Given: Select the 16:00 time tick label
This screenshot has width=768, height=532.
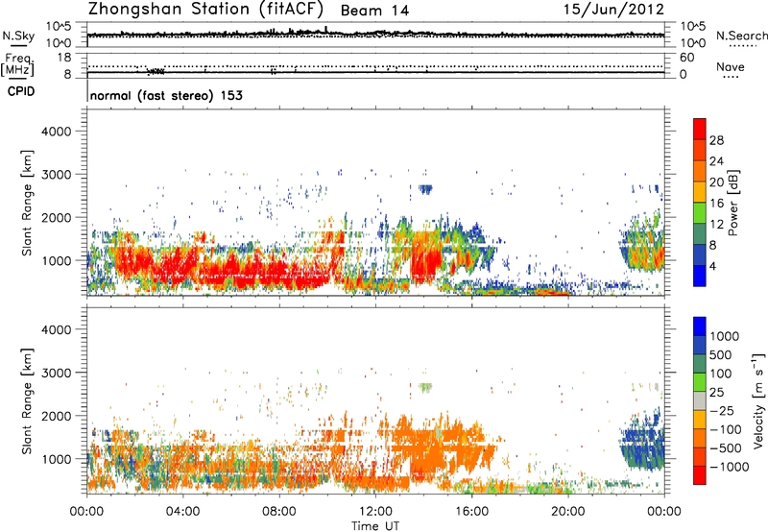Looking at the screenshot, I should pyautogui.click(x=471, y=512).
